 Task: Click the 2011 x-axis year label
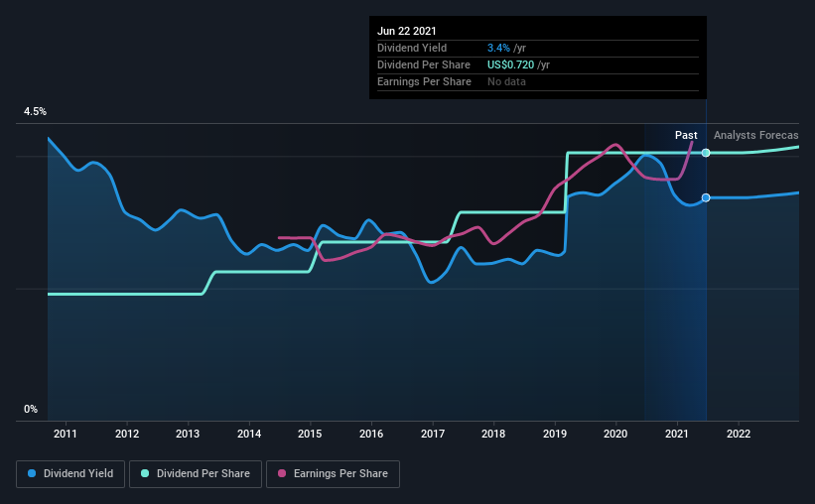pyautogui.click(x=66, y=433)
